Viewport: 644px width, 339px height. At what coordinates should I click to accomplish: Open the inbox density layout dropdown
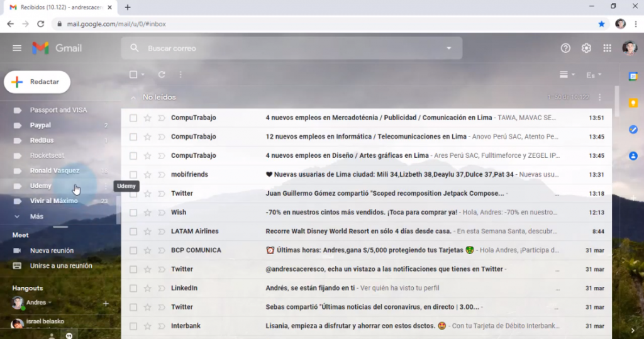[x=567, y=75]
